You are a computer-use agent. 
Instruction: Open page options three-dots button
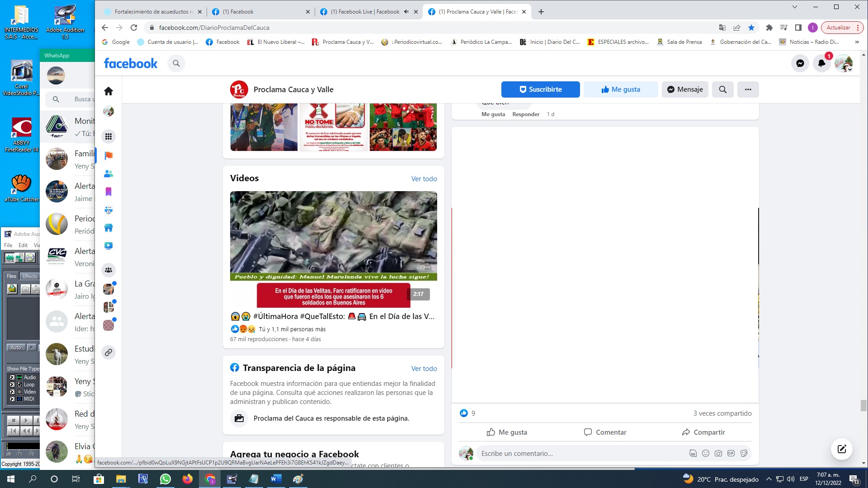pos(748,89)
